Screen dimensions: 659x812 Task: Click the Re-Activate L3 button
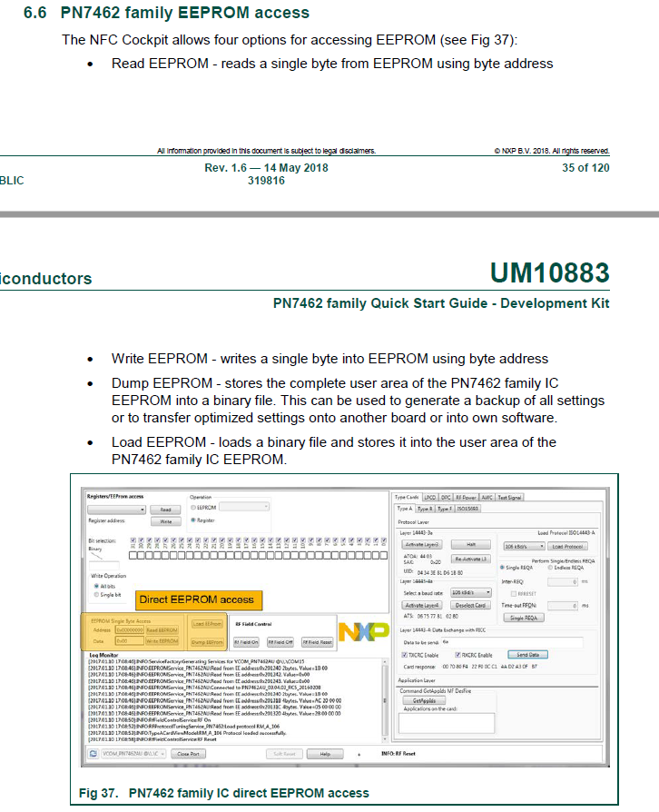[470, 559]
